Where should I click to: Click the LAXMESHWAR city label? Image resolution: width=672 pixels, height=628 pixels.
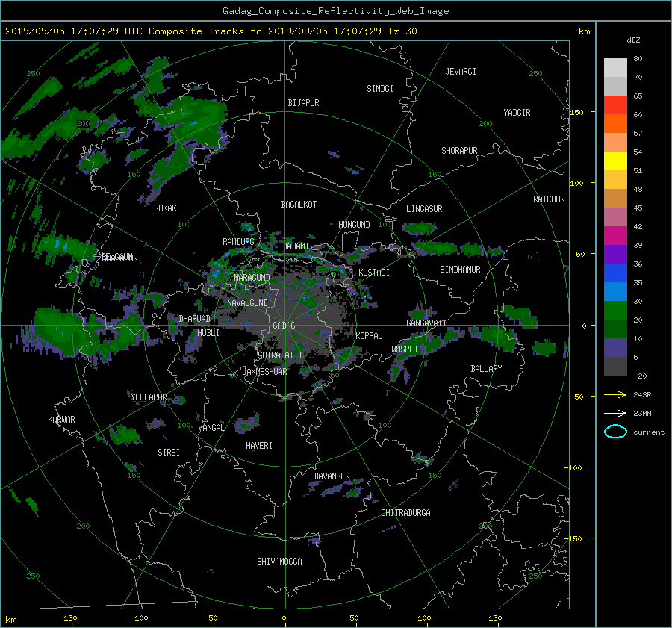[x=264, y=372]
